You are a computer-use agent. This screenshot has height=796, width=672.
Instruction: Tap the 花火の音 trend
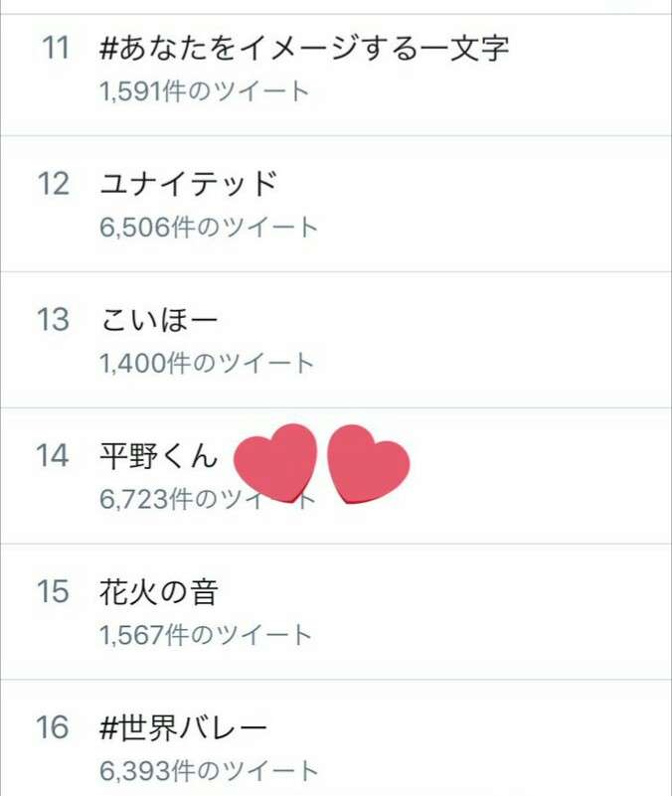159,591
